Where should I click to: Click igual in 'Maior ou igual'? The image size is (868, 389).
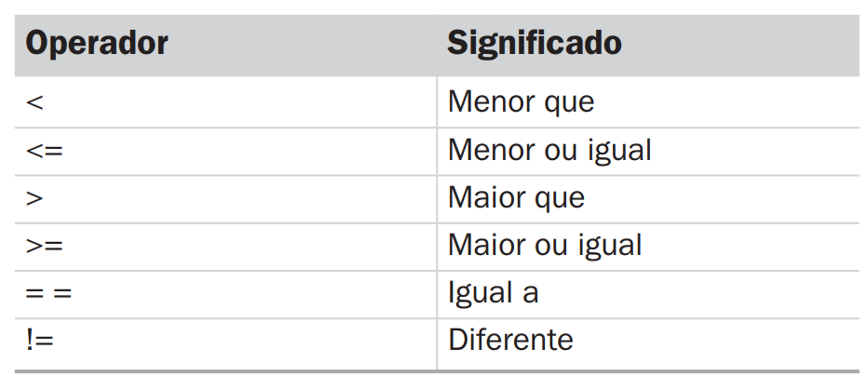coord(611,248)
